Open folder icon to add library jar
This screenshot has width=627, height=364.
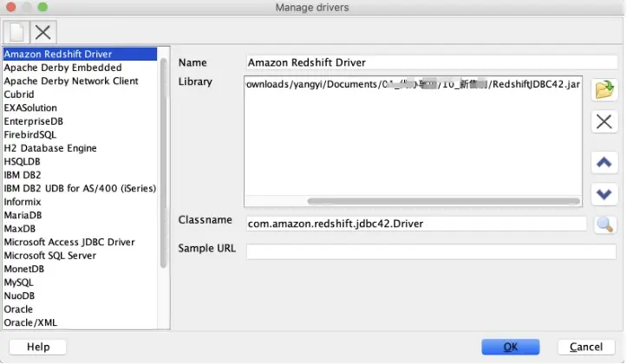(604, 90)
